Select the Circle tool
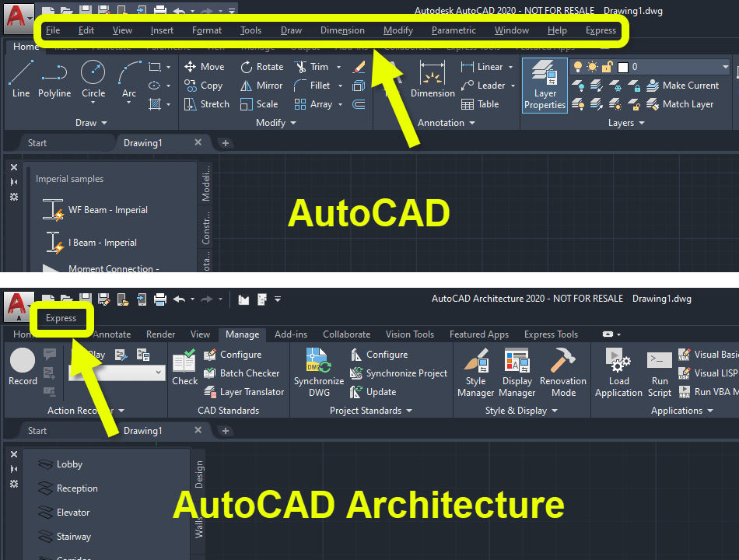The image size is (739, 560). tap(93, 75)
